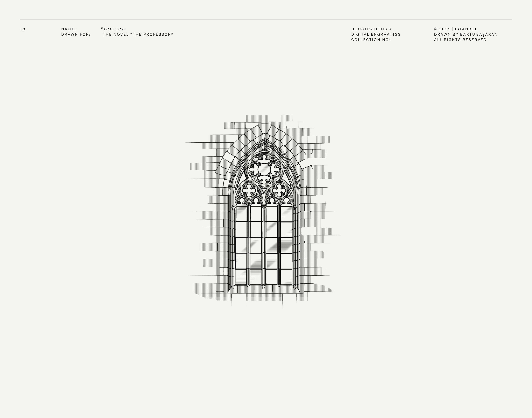
Task: Click the DRAWN BY BARTU BAŞARAN credit
Action: pos(466,34)
